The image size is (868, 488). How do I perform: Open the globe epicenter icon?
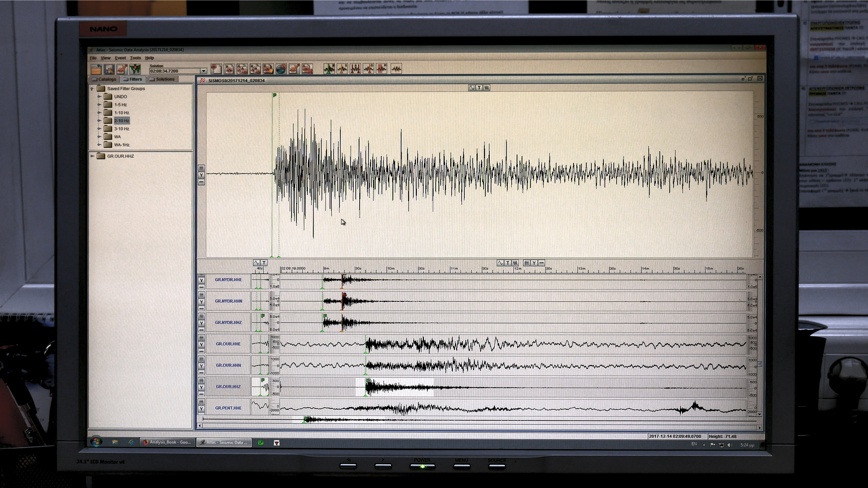pyautogui.click(x=281, y=69)
